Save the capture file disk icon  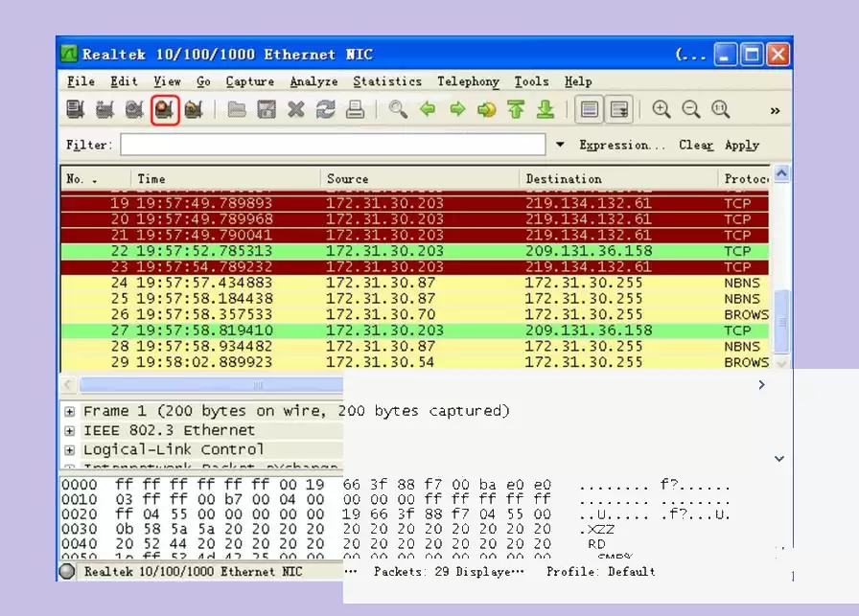[x=267, y=109]
